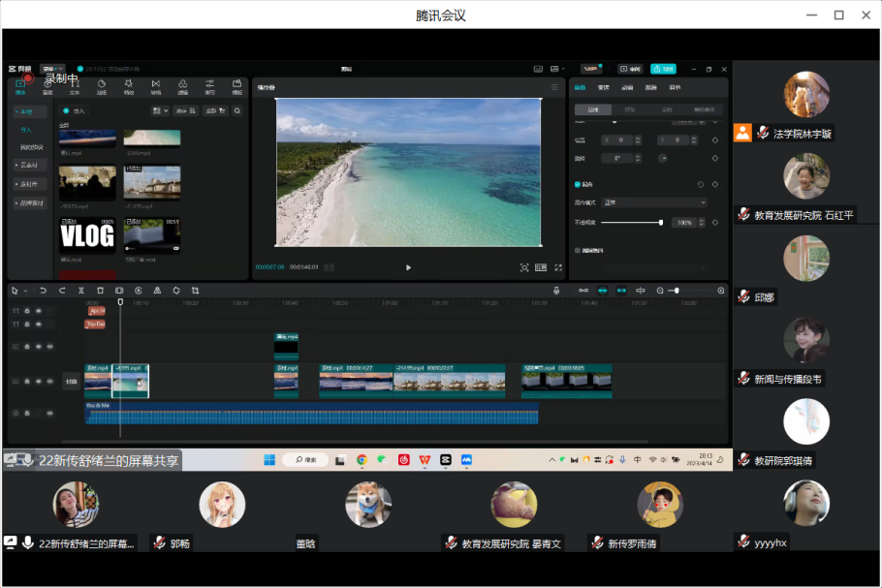Click the Reverse playback timeline tool
Image resolution: width=882 pixels, height=588 pixels.
(139, 291)
